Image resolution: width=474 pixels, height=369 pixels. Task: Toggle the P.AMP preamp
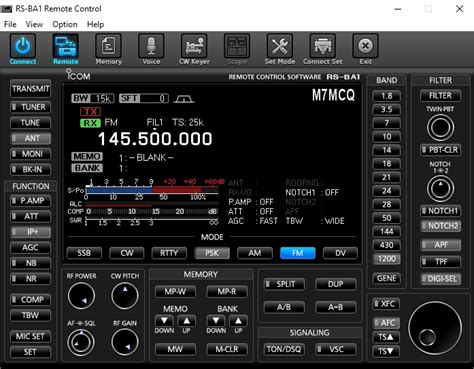30,201
